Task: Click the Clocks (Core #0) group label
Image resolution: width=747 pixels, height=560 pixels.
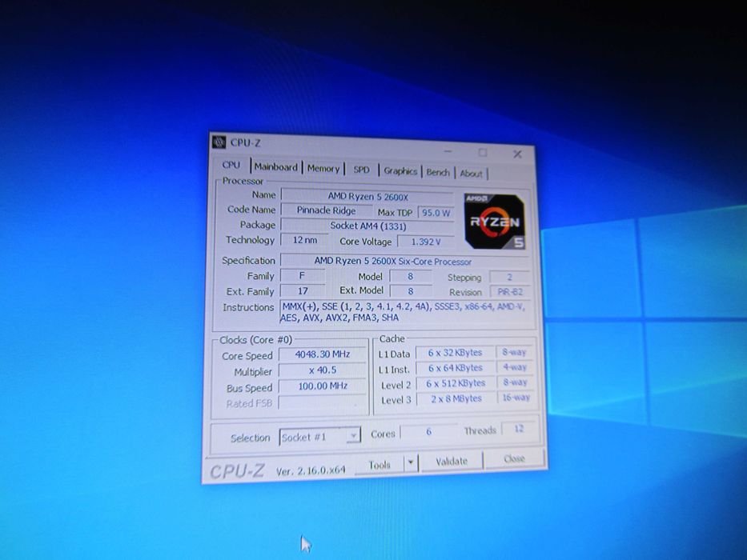Action: [x=256, y=340]
